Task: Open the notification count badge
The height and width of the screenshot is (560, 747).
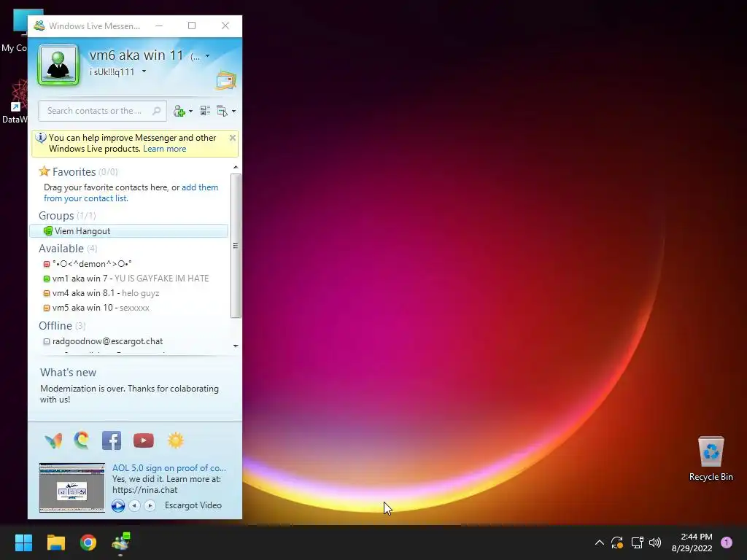Action: 727,542
